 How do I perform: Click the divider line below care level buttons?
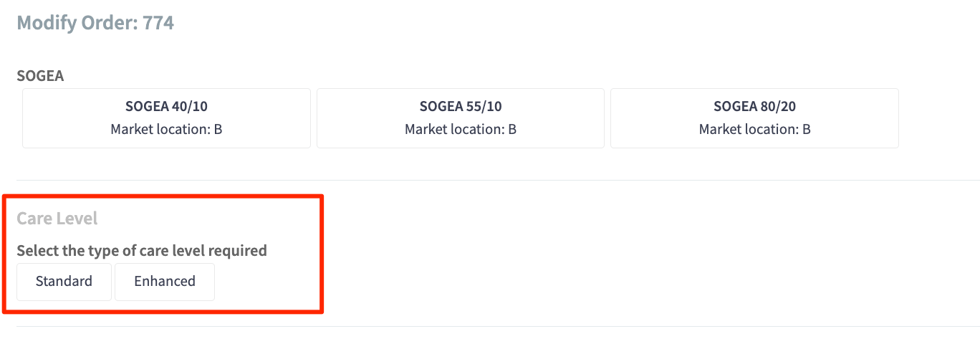click(573, 326)
